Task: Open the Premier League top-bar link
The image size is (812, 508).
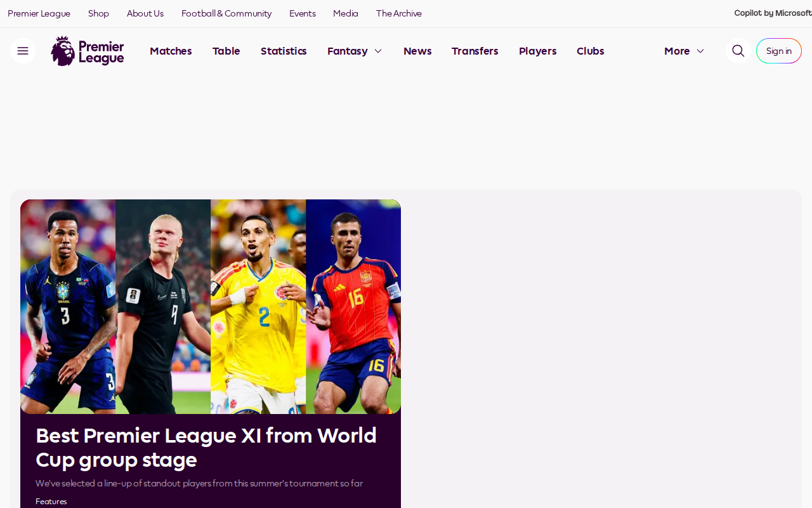Action: (x=39, y=13)
